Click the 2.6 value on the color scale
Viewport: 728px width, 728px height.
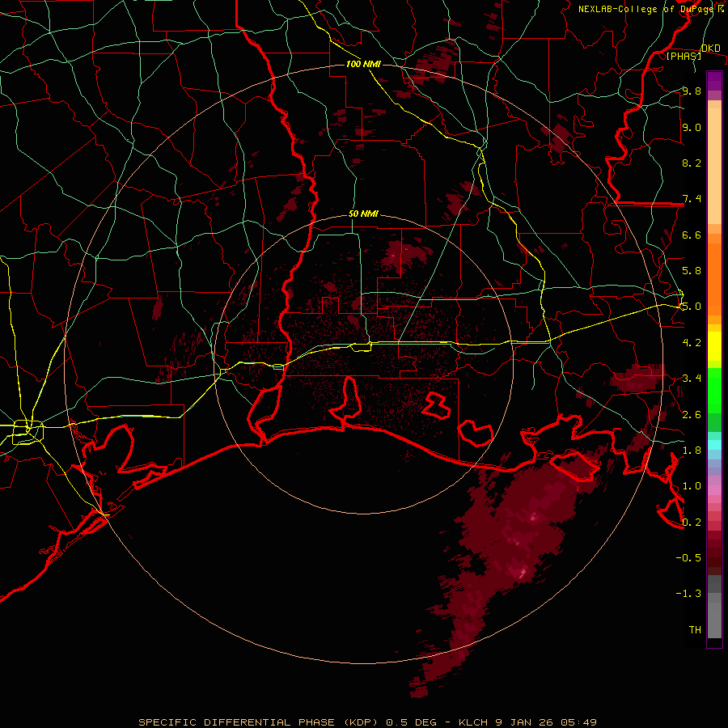tap(692, 415)
